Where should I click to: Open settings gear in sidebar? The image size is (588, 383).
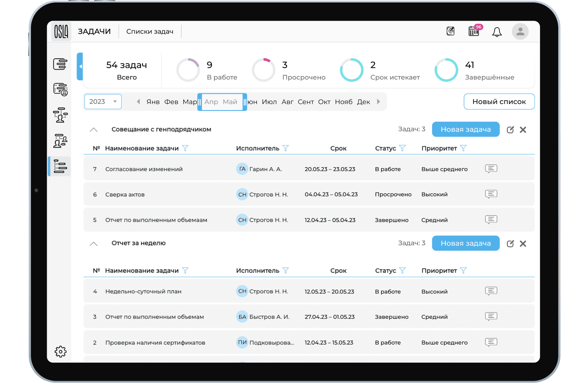[x=61, y=351]
